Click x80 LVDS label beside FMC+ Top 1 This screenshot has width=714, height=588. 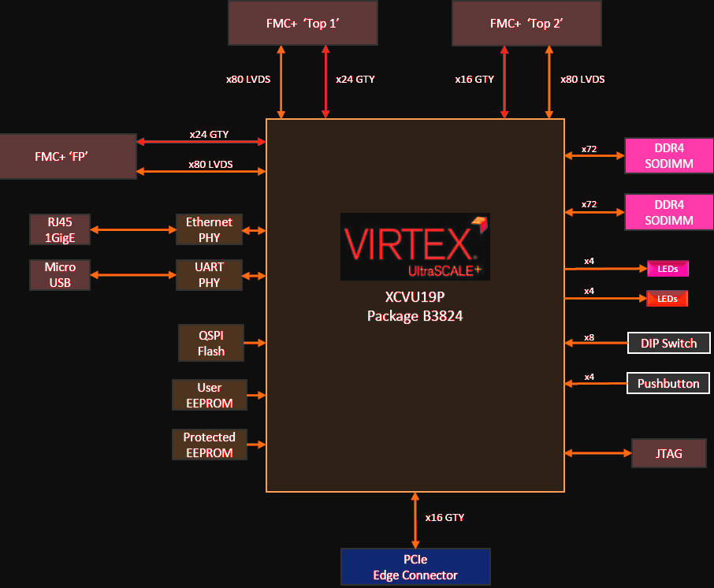click(x=248, y=80)
